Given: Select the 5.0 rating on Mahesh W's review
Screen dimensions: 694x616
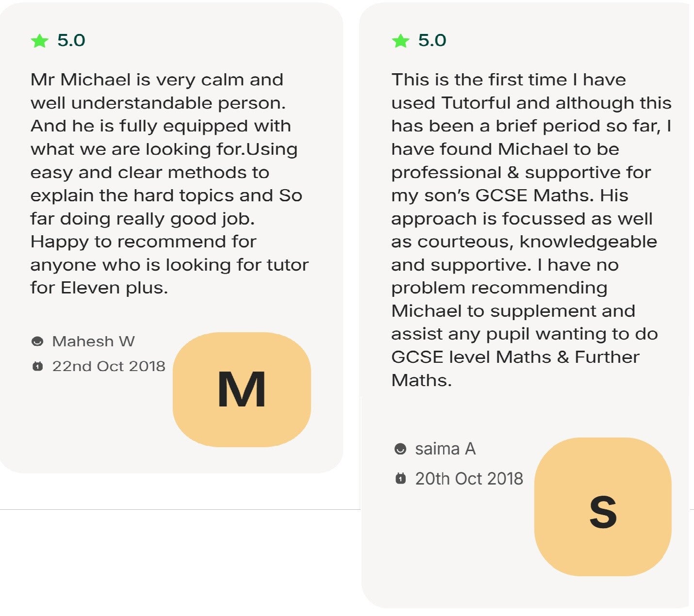Looking at the screenshot, I should [71, 40].
